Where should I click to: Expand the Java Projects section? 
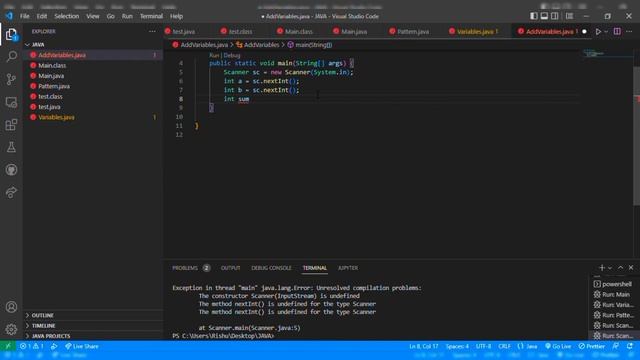coord(51,336)
